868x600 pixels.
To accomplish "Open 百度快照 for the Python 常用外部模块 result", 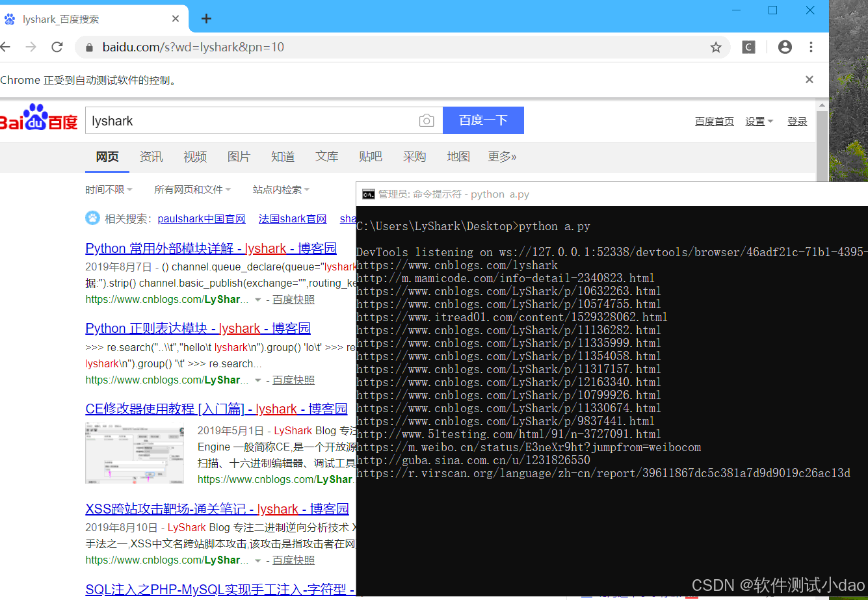I will [x=293, y=300].
